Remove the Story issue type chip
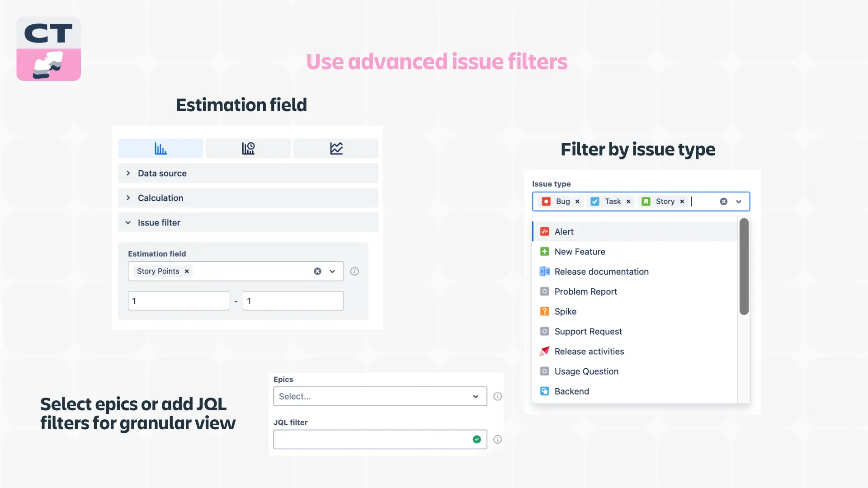Image resolution: width=868 pixels, height=488 pixels. (x=682, y=202)
